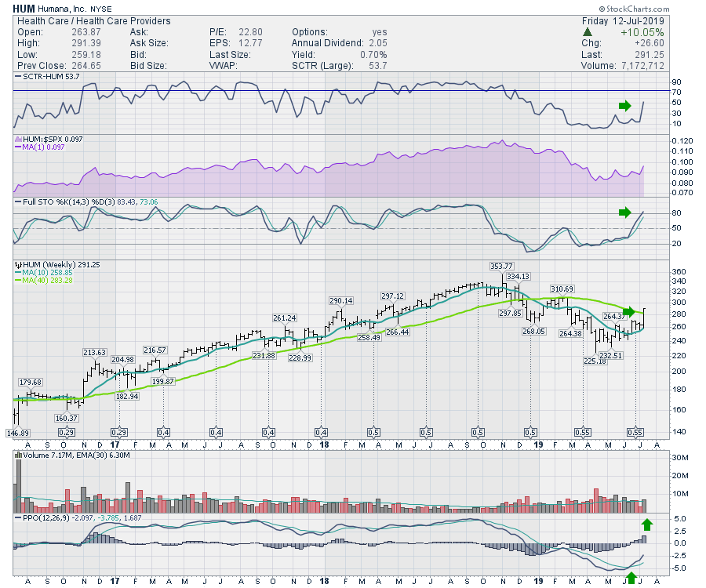Click the High value 291.39

coord(86,43)
